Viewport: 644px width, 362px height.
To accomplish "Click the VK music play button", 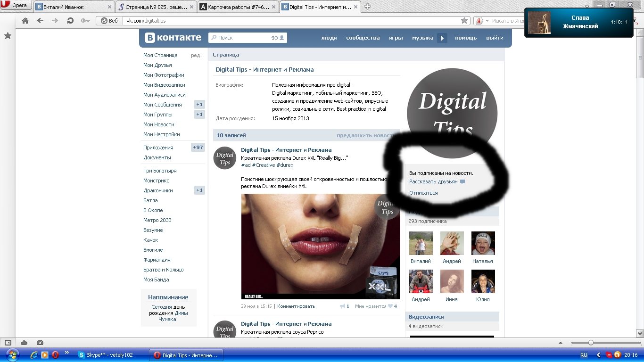I will 442,38.
